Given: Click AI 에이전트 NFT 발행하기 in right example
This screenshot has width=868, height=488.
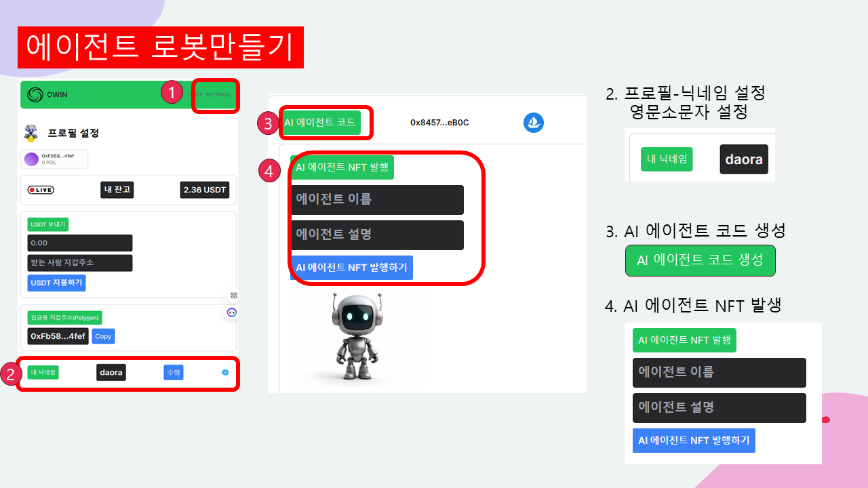Looking at the screenshot, I should (x=694, y=441).
